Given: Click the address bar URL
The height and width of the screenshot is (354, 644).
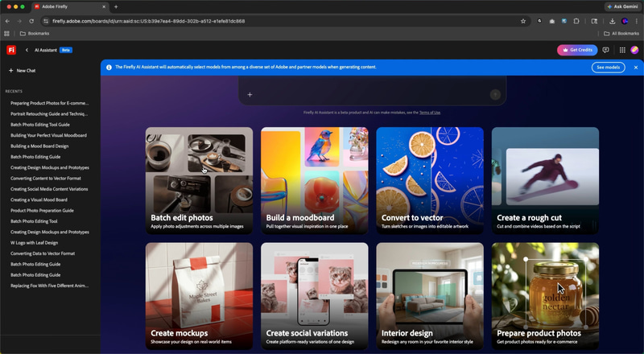Looking at the screenshot, I should pyautogui.click(x=149, y=22).
